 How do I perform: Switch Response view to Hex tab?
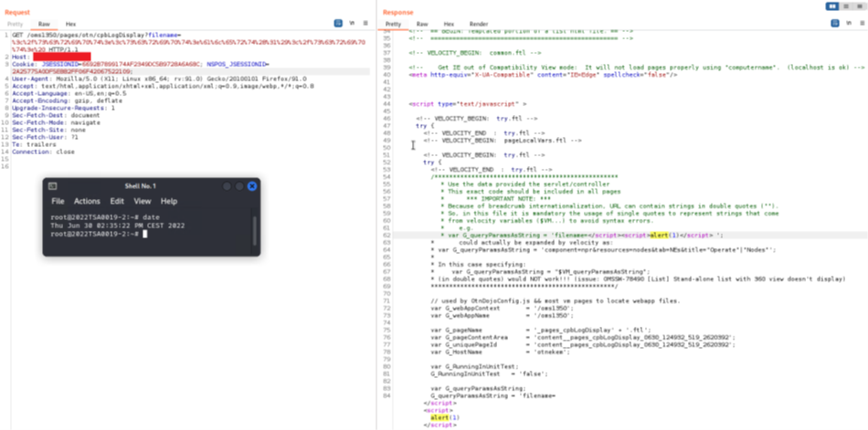[449, 25]
